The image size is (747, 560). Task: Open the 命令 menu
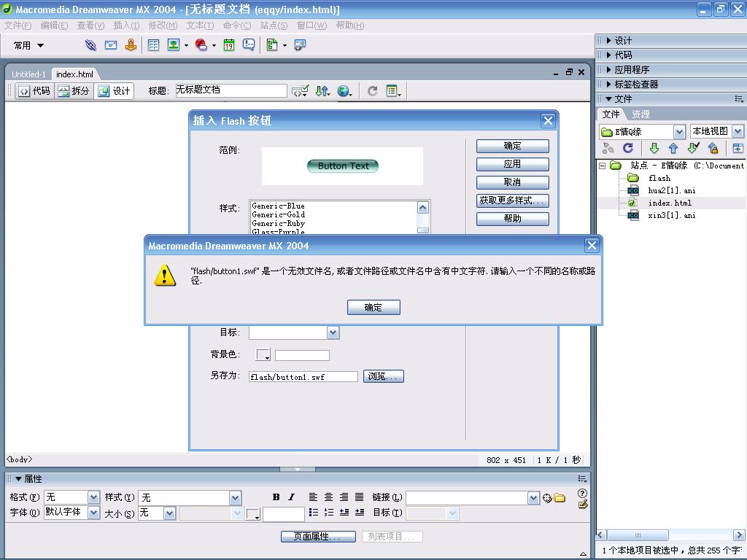tap(237, 26)
